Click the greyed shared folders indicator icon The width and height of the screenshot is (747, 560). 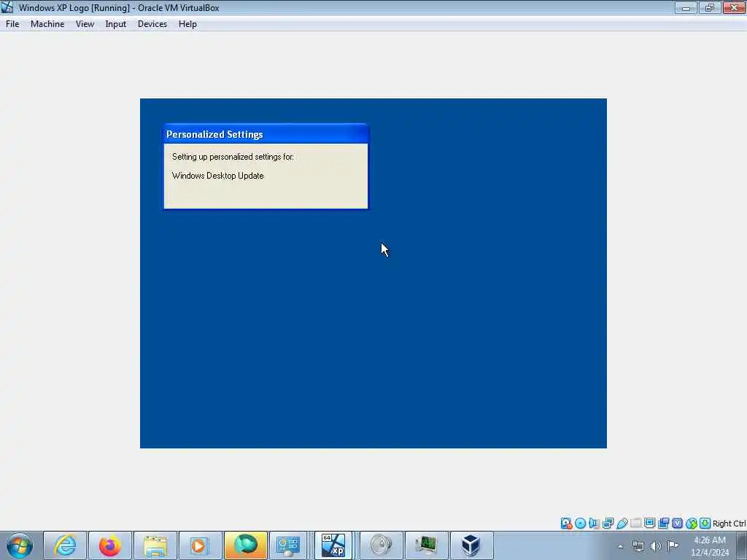(635, 524)
